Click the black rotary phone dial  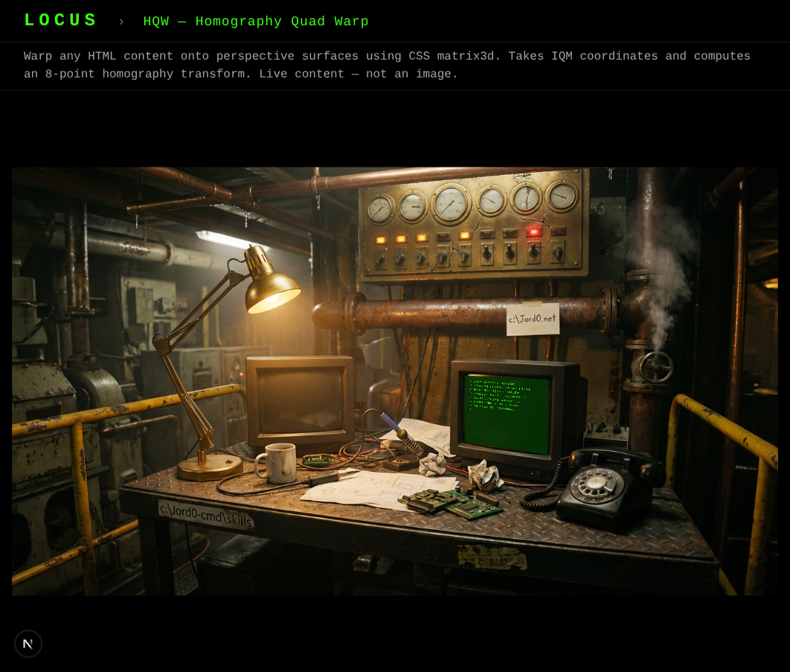tap(597, 484)
